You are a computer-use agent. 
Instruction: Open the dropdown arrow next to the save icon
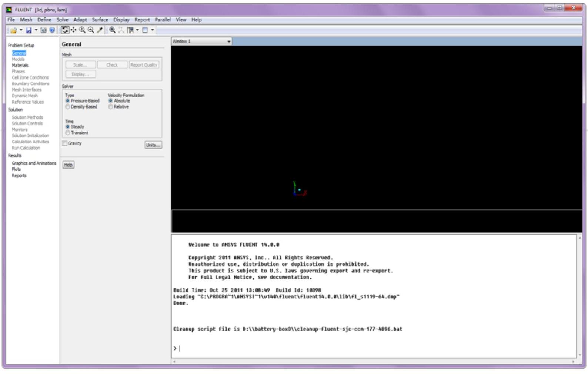pos(36,30)
